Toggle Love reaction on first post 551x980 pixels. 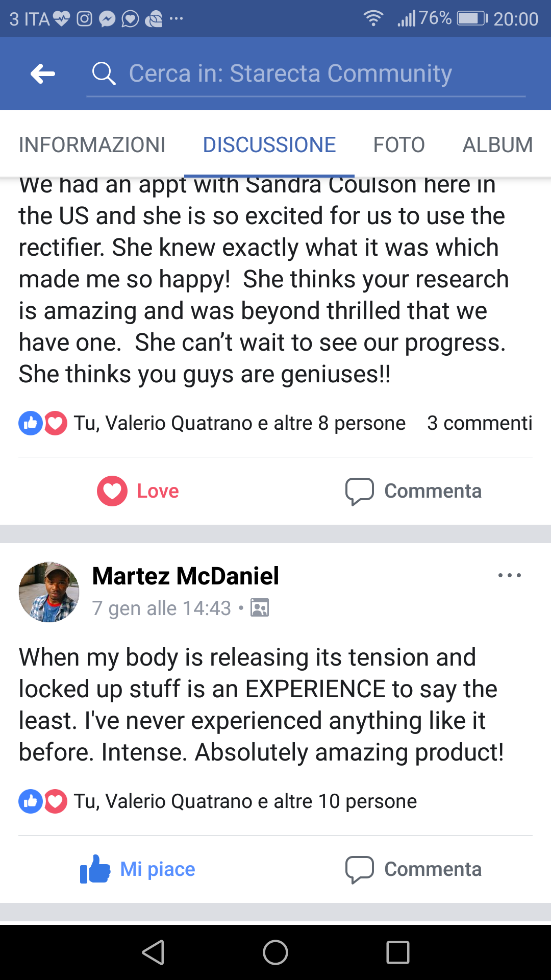coord(138,491)
